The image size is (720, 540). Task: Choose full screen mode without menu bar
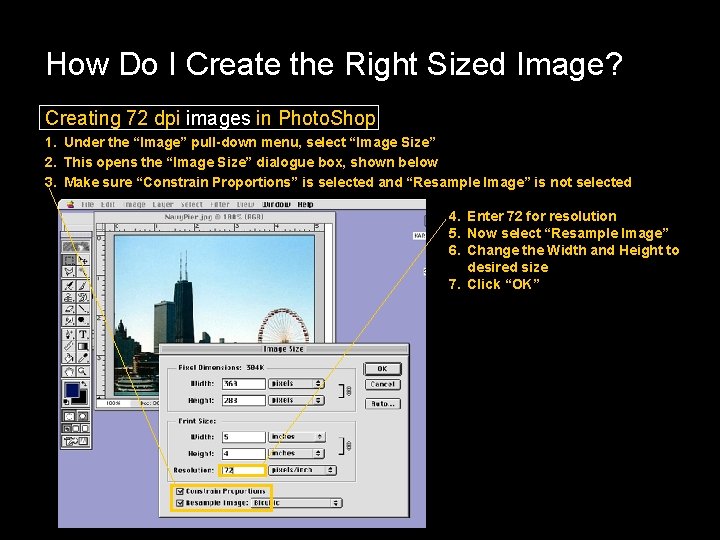tap(84, 429)
